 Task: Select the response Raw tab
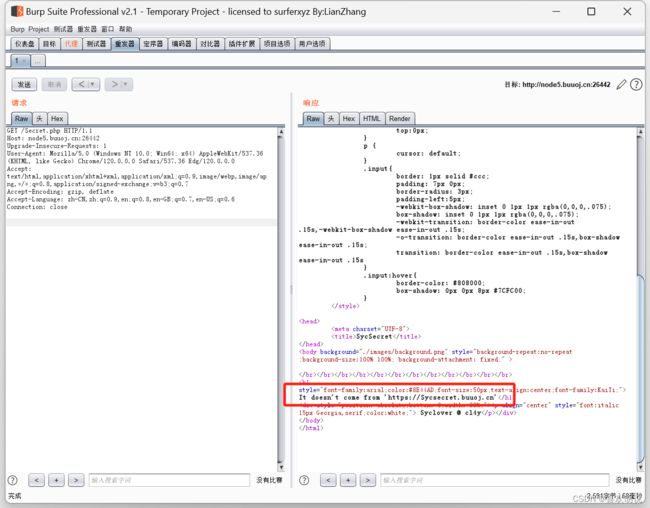(x=313, y=119)
